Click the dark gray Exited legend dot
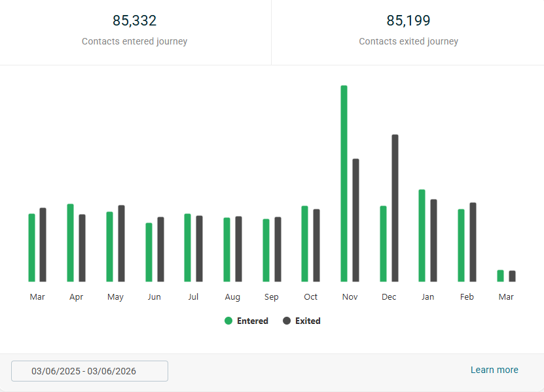 [x=287, y=321]
